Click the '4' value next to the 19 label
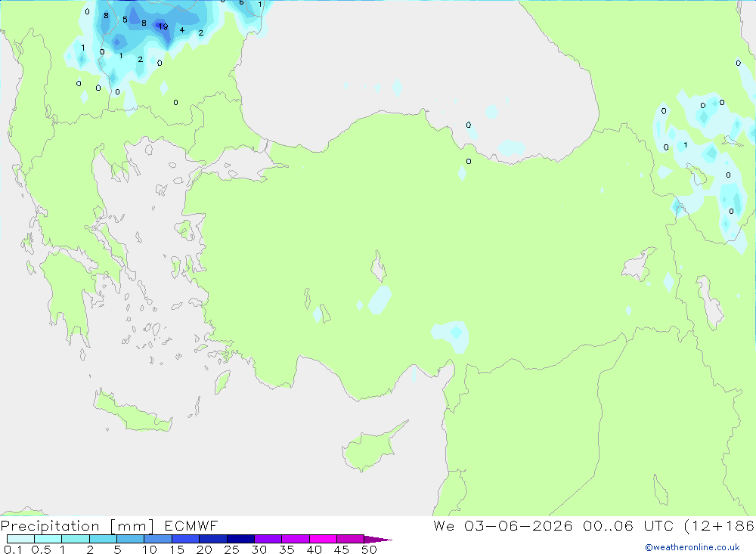 click(x=181, y=30)
